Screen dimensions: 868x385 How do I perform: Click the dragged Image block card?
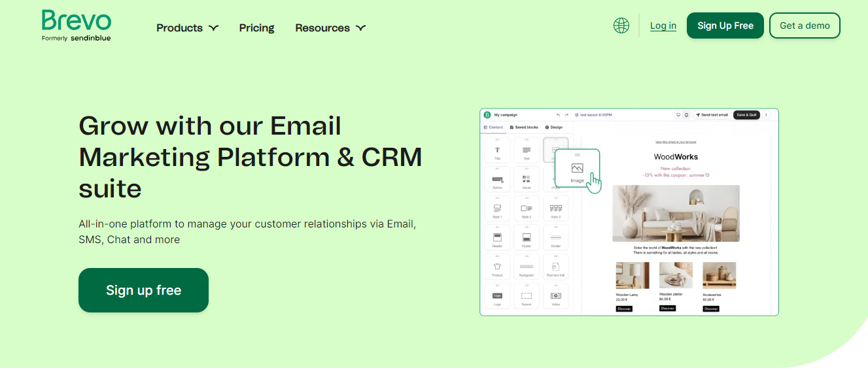(x=577, y=168)
